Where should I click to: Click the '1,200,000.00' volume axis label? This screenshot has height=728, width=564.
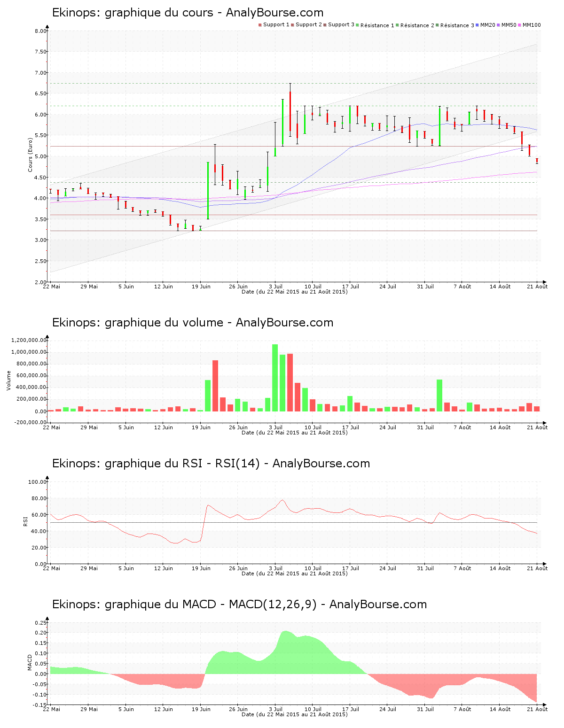29,340
